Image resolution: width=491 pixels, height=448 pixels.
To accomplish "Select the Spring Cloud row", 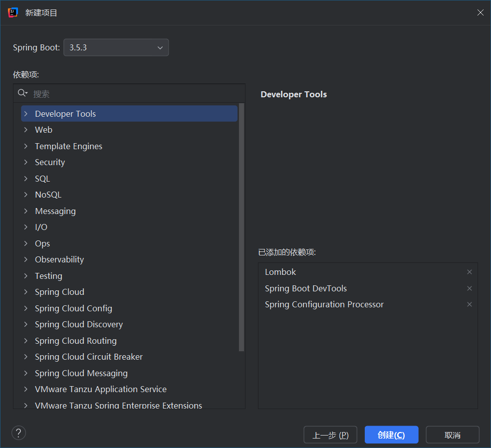I will 129,292.
